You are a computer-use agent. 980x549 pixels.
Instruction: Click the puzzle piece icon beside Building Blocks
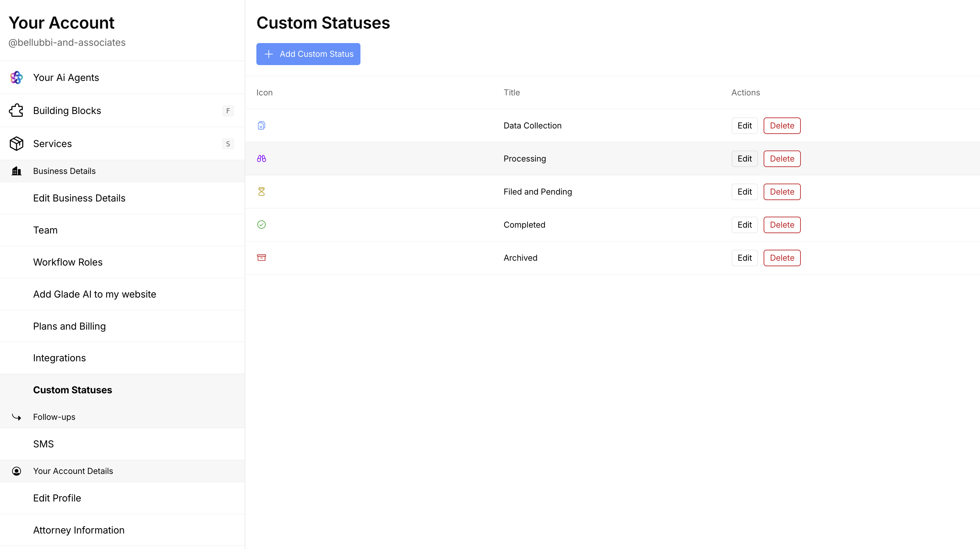(x=16, y=110)
